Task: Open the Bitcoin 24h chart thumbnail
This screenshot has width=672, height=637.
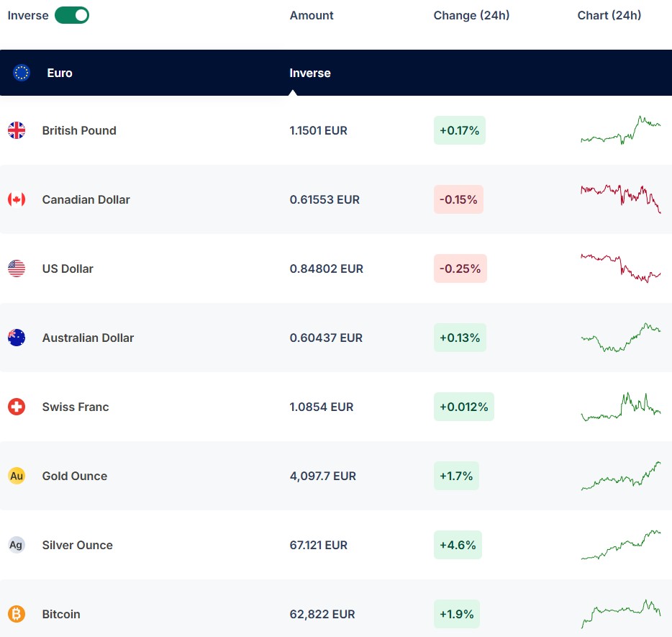Action: [x=620, y=614]
